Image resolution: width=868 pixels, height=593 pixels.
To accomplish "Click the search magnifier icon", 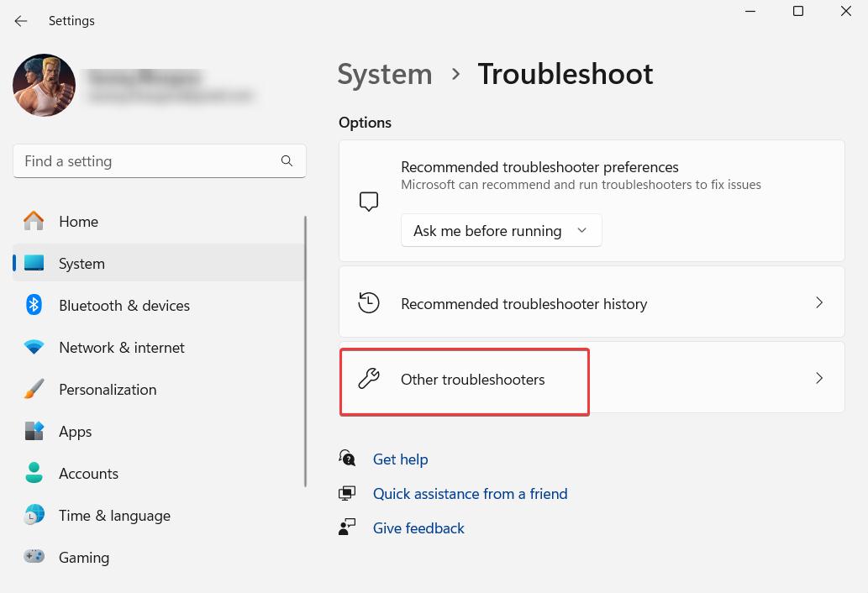I will (287, 160).
